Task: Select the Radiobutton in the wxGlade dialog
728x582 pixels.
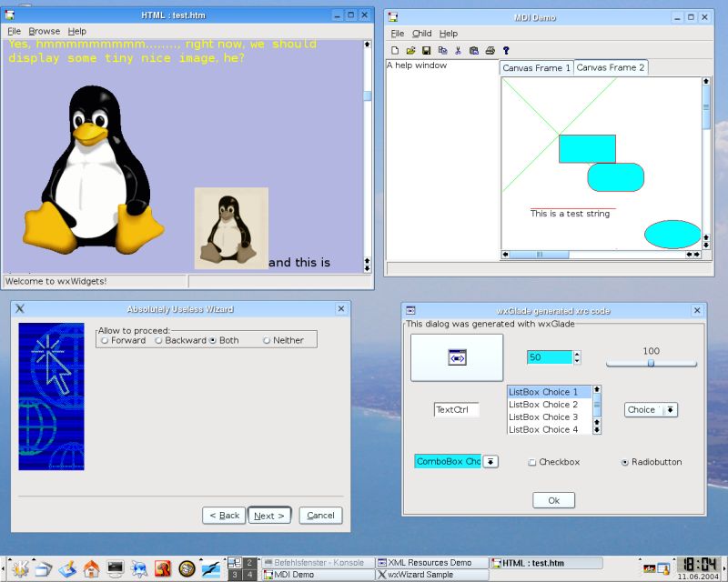Action: [x=623, y=462]
